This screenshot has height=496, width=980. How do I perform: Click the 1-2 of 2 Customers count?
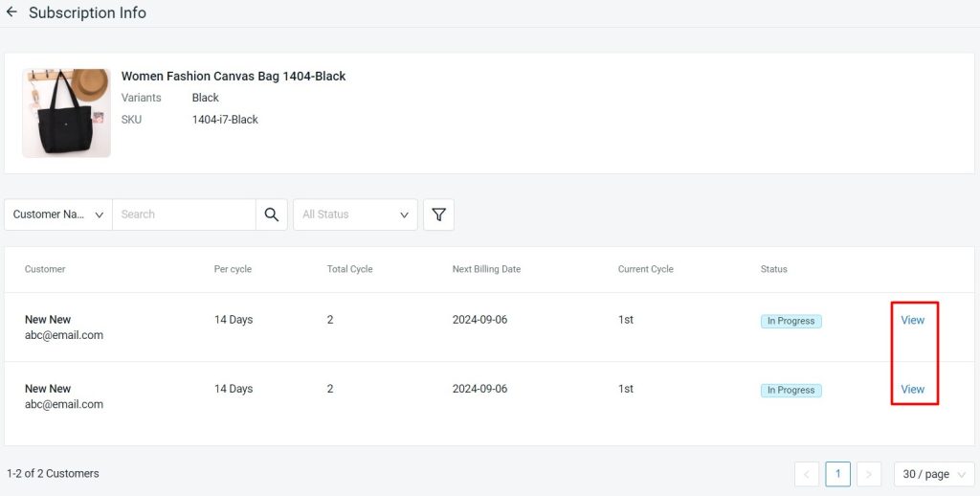[x=53, y=473]
